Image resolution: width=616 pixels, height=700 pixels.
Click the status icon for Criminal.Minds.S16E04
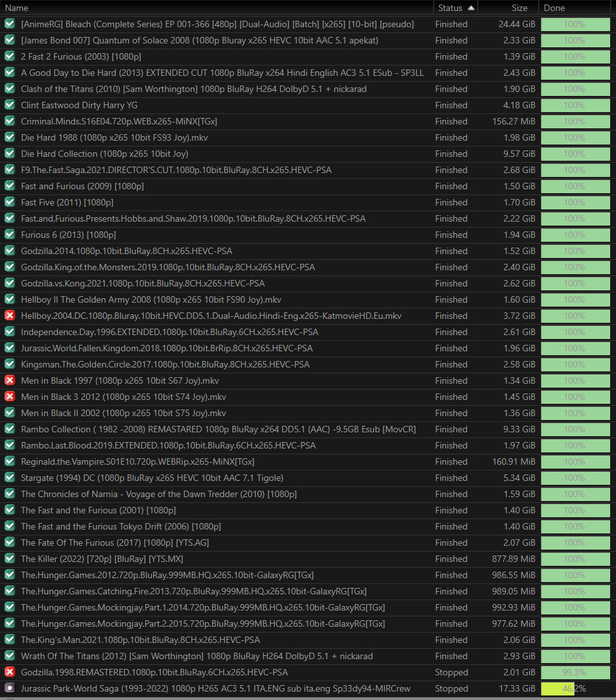pos(9,121)
